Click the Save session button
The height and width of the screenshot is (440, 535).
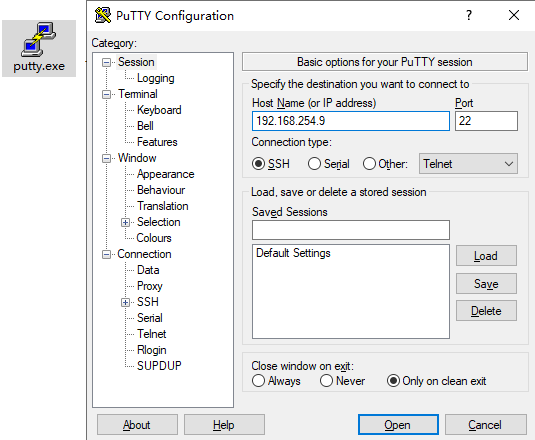[486, 283]
